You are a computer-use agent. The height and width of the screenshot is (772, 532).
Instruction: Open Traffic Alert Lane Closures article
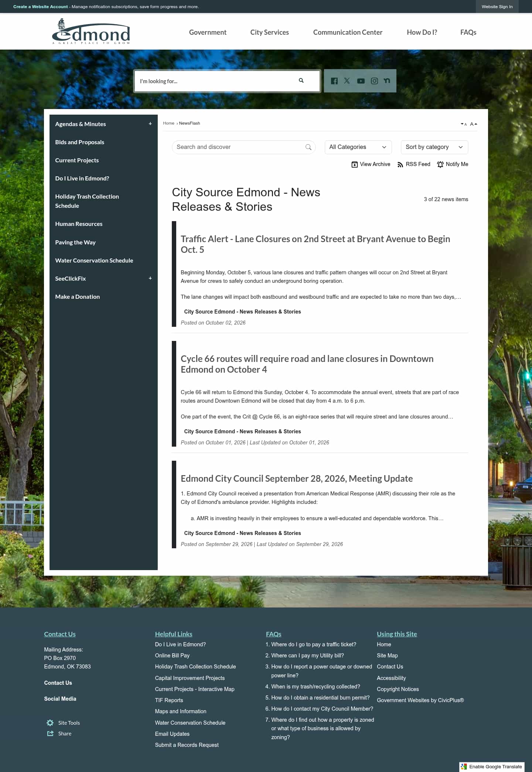coord(315,244)
